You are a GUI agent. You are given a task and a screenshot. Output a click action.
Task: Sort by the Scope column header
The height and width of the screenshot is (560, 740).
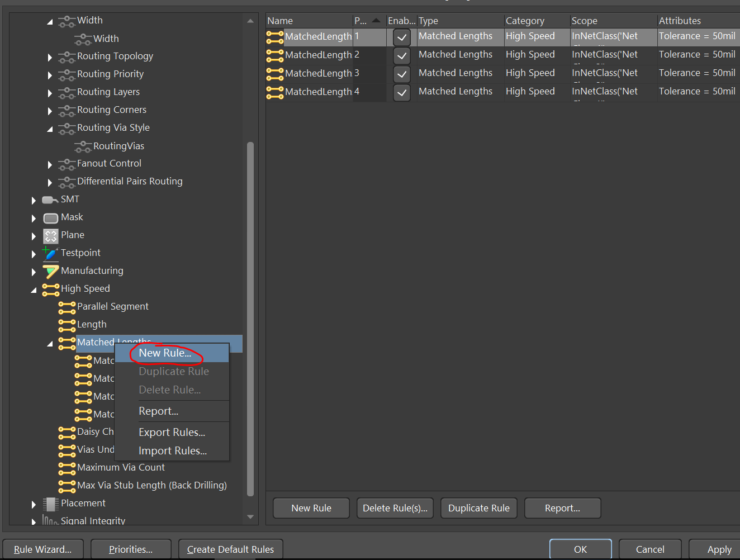click(x=614, y=21)
